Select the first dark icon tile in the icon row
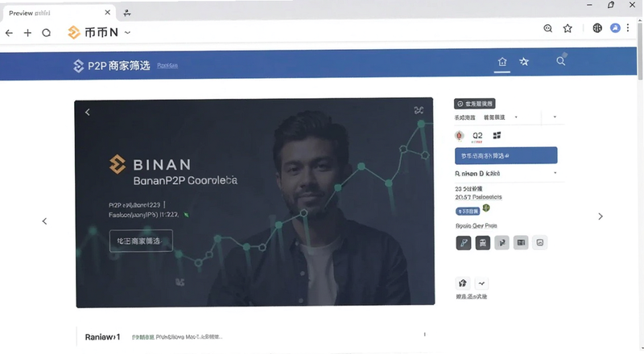The width and height of the screenshot is (644, 354). point(464,243)
